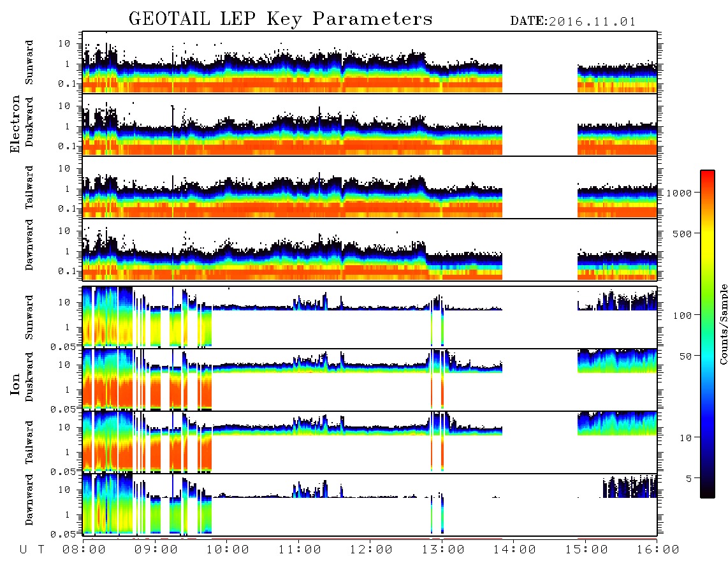This screenshot has height=561, width=728.
Task: Click the 10 tick label of Ion Tailward panel
Action: (64, 427)
